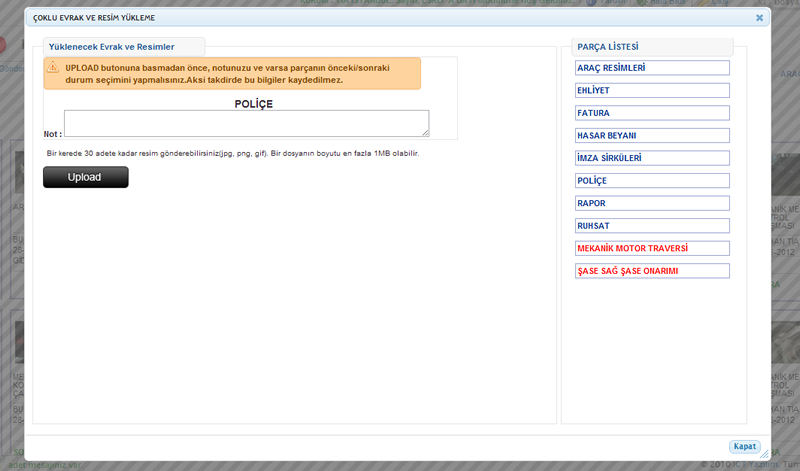
Task: Click the warning triangle icon in the alert
Action: 54,69
